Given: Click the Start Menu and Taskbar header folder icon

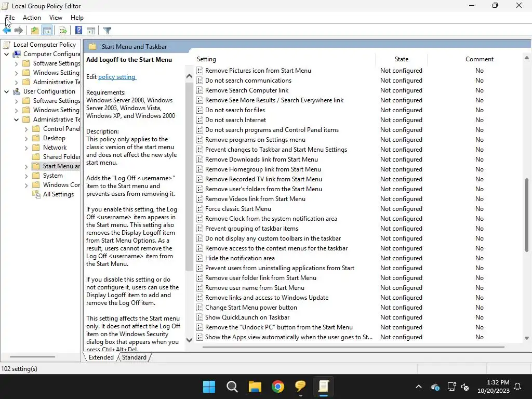Looking at the screenshot, I should [92, 46].
